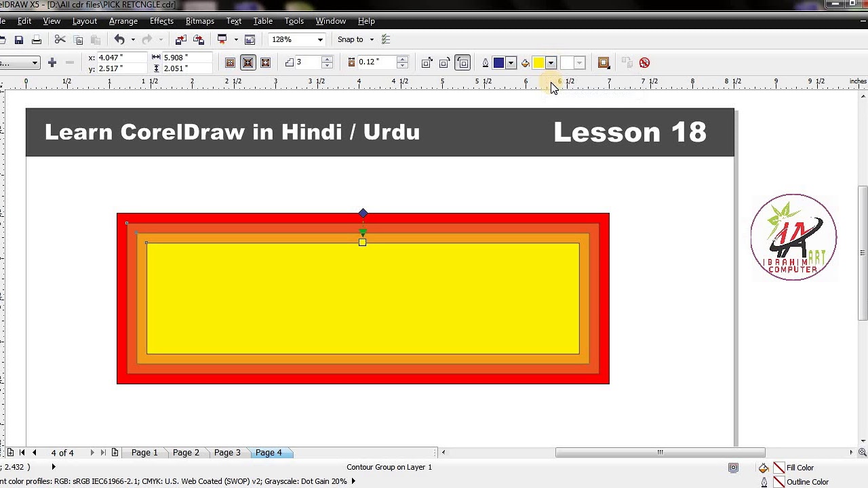The image size is (868, 488).
Task: Open the Application launcher icon
Action: coord(222,39)
